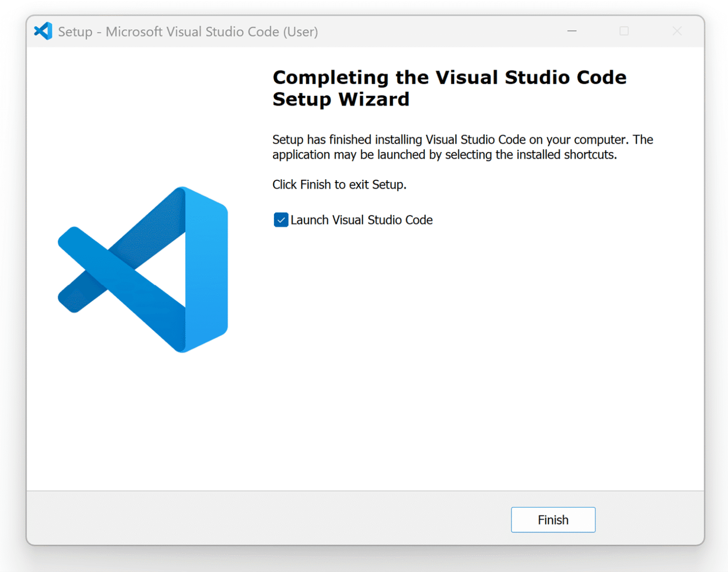This screenshot has width=728, height=572.
Task: Click the VS Code setup icon in title bar
Action: point(43,30)
